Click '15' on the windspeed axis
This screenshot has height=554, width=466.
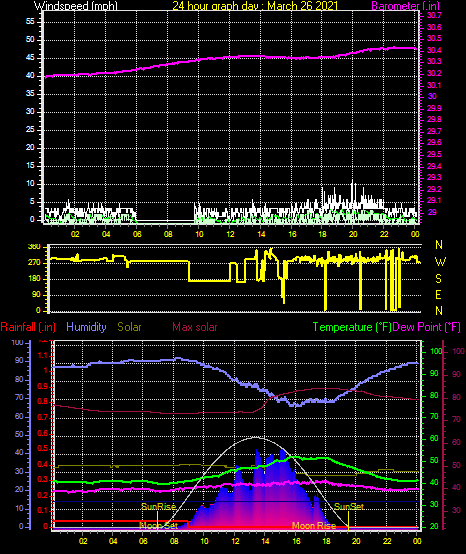(30, 166)
